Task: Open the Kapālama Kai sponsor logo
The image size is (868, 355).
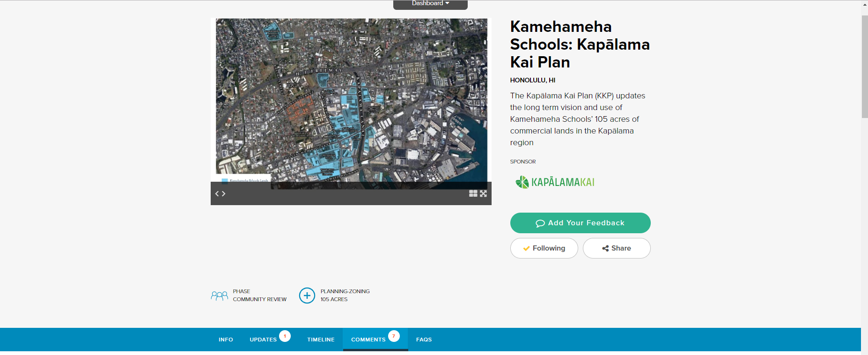Action: coord(555,182)
